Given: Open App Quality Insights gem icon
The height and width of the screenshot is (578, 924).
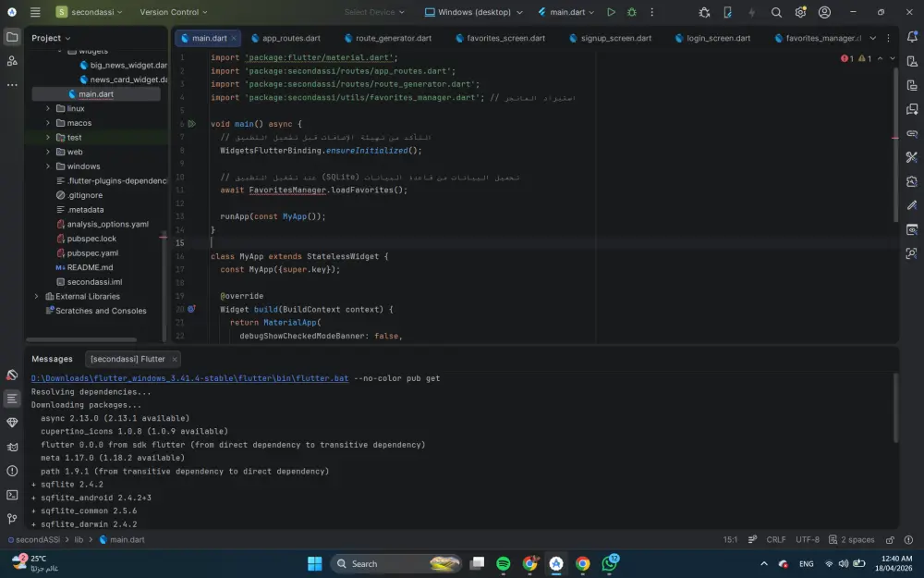Looking at the screenshot, I should [12, 423].
